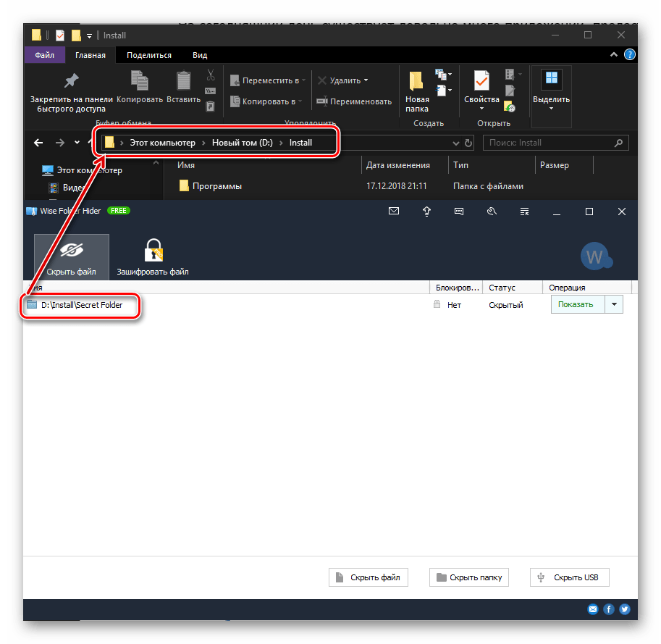The image size is (661, 644).
Task: Click the Скрыть USB button
Action: point(569,577)
